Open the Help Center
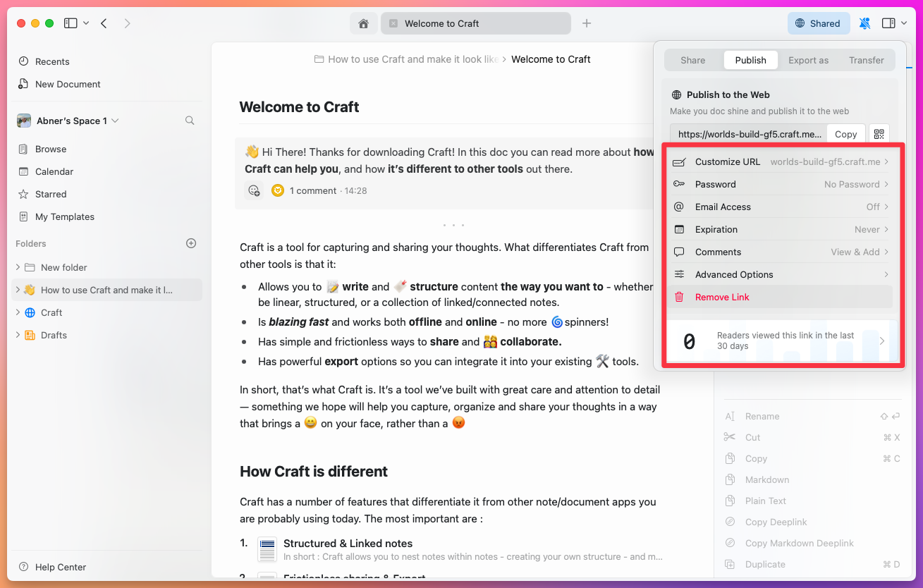Image resolution: width=923 pixels, height=588 pixels. (53, 567)
